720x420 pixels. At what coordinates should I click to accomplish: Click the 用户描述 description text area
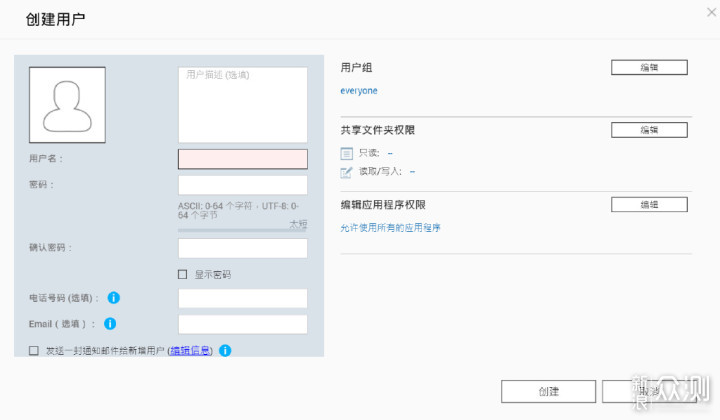click(243, 105)
